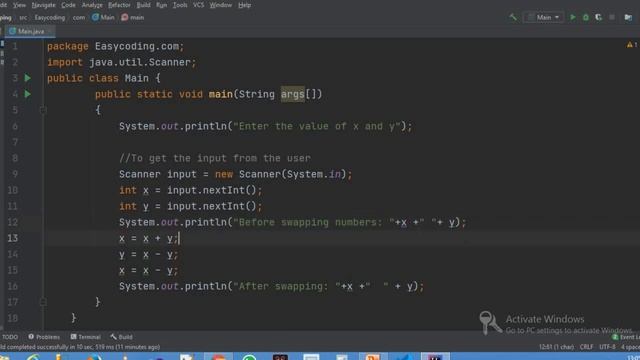Image resolution: width=640 pixels, height=360 pixels.
Task: Change file encoding via UTF-8 in status bar
Action: point(607,347)
